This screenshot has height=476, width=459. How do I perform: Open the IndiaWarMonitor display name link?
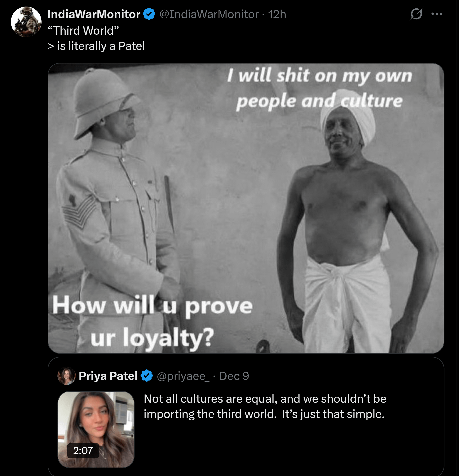coord(94,14)
